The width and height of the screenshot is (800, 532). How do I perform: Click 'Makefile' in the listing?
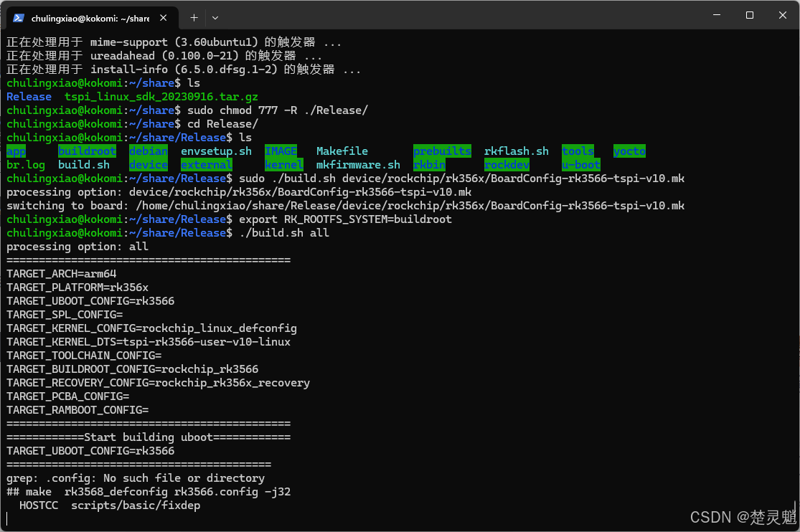tap(342, 151)
